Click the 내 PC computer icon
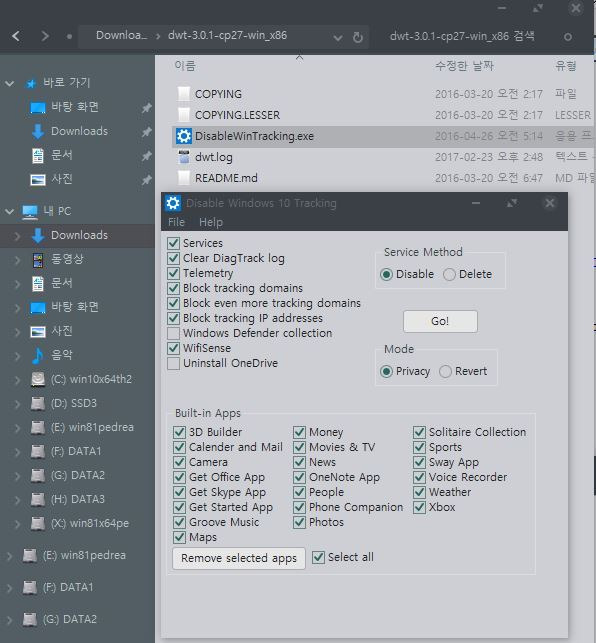Image resolution: width=596 pixels, height=643 pixels. click(30, 212)
